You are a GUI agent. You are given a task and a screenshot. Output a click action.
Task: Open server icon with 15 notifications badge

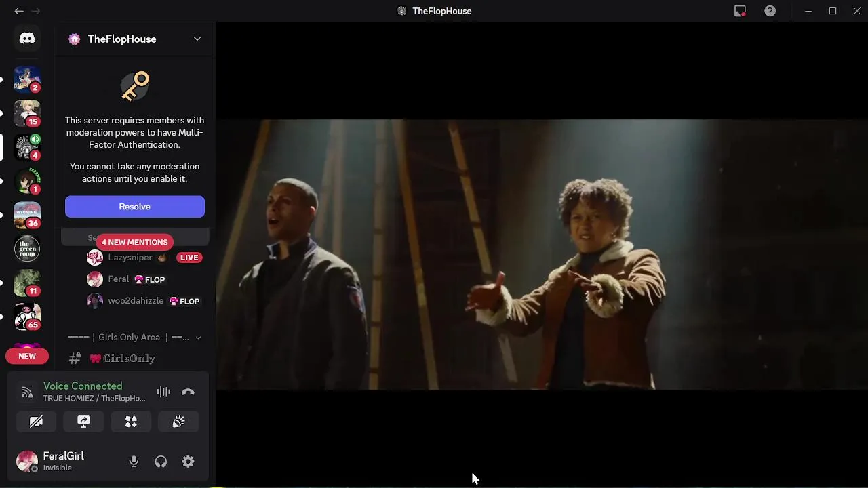pyautogui.click(x=27, y=113)
